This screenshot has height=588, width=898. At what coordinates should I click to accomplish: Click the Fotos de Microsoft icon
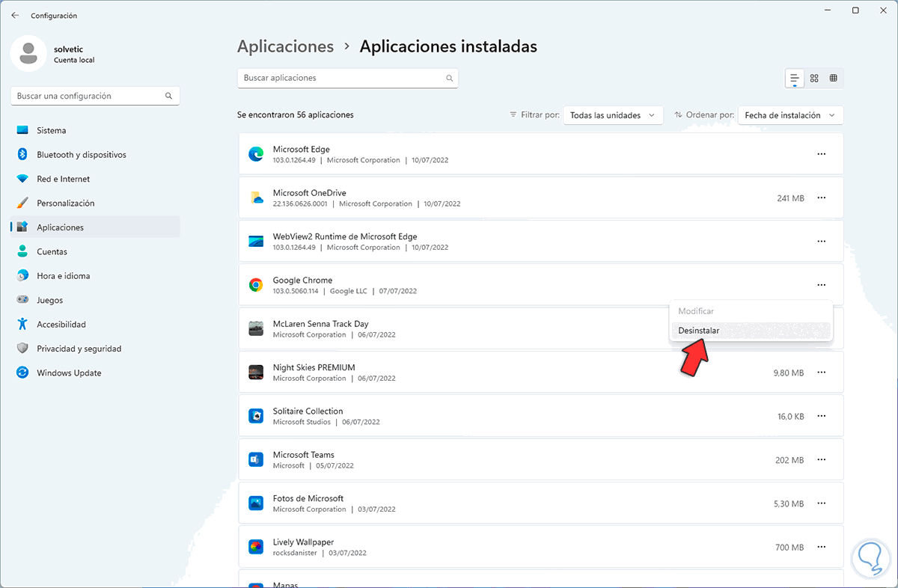[x=256, y=503]
